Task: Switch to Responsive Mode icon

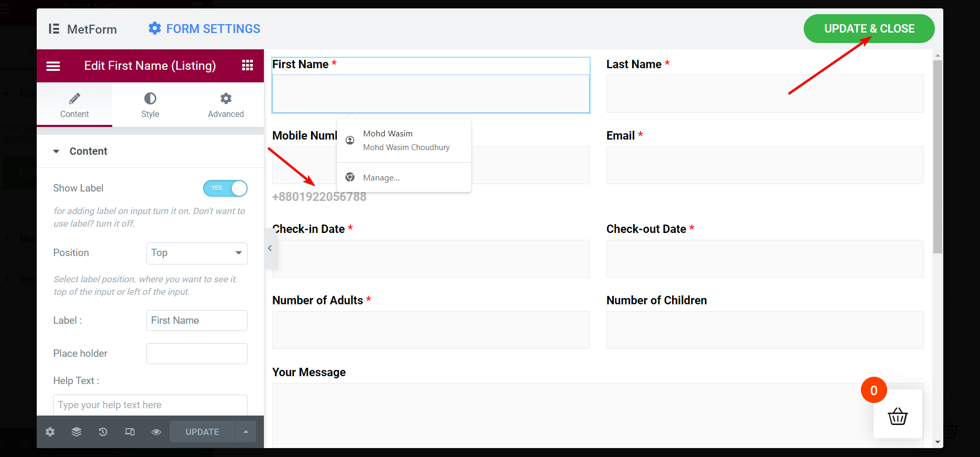Action: (x=130, y=432)
